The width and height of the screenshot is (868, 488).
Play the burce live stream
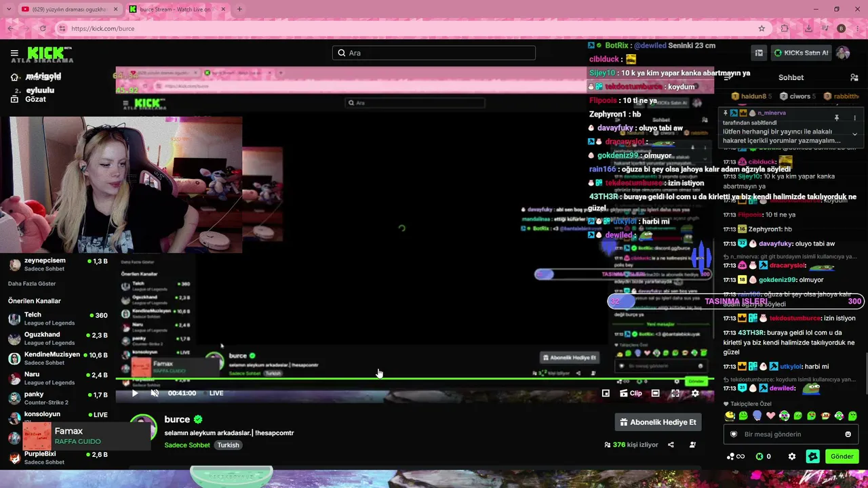click(x=135, y=393)
